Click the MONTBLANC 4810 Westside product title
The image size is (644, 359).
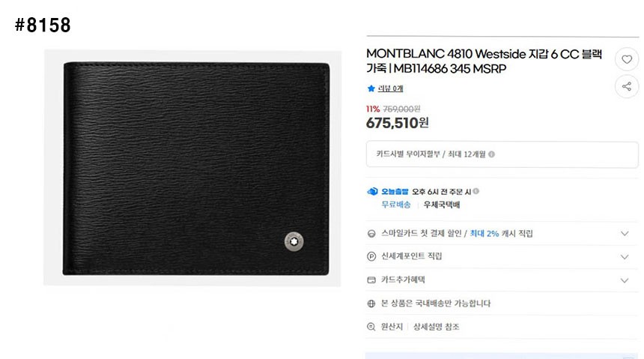(484, 61)
